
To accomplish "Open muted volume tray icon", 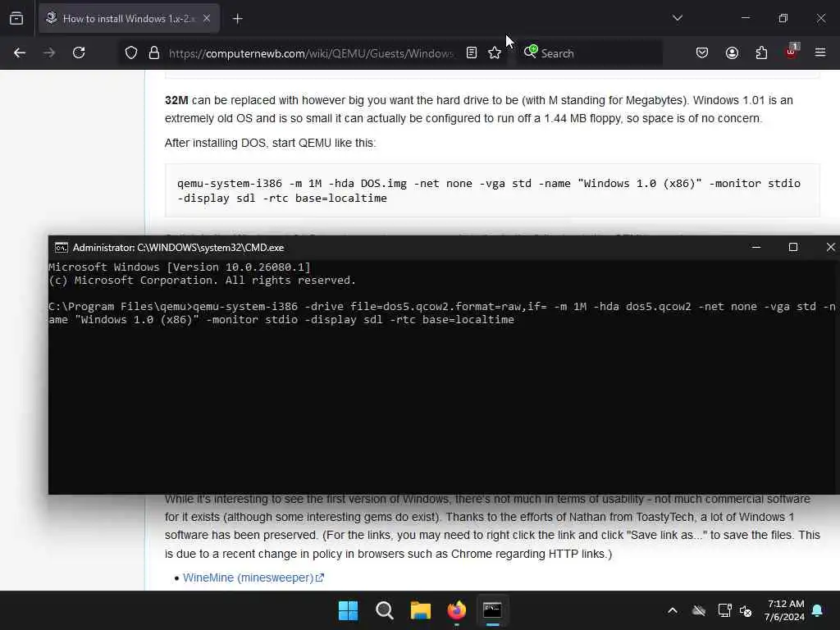I will coord(746,610).
